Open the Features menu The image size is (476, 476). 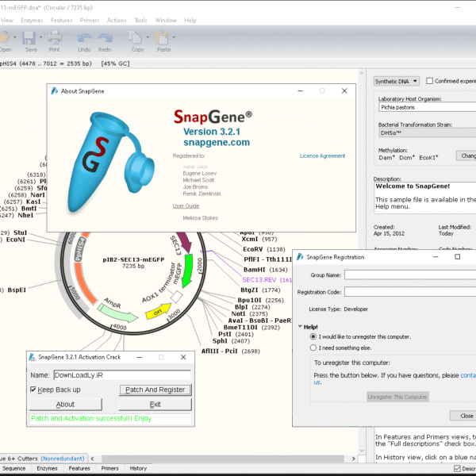click(x=61, y=21)
